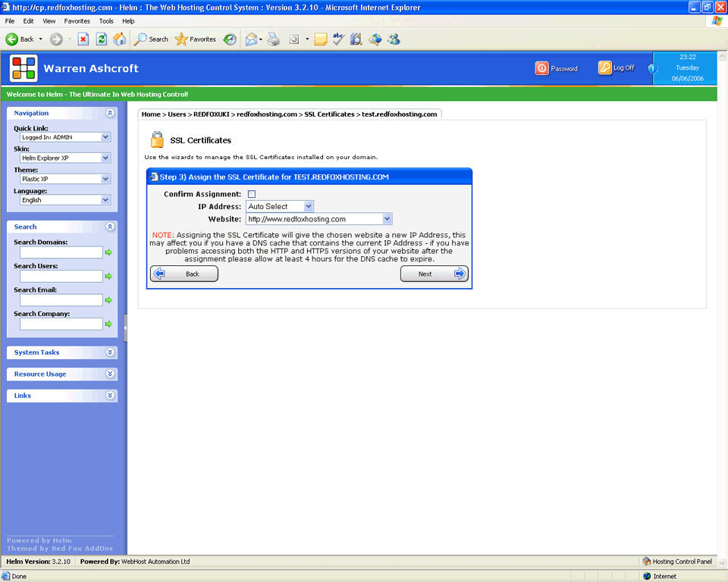Click REDFOXUKI in the breadcrumb
This screenshot has height=582, width=728.
pyautogui.click(x=212, y=114)
